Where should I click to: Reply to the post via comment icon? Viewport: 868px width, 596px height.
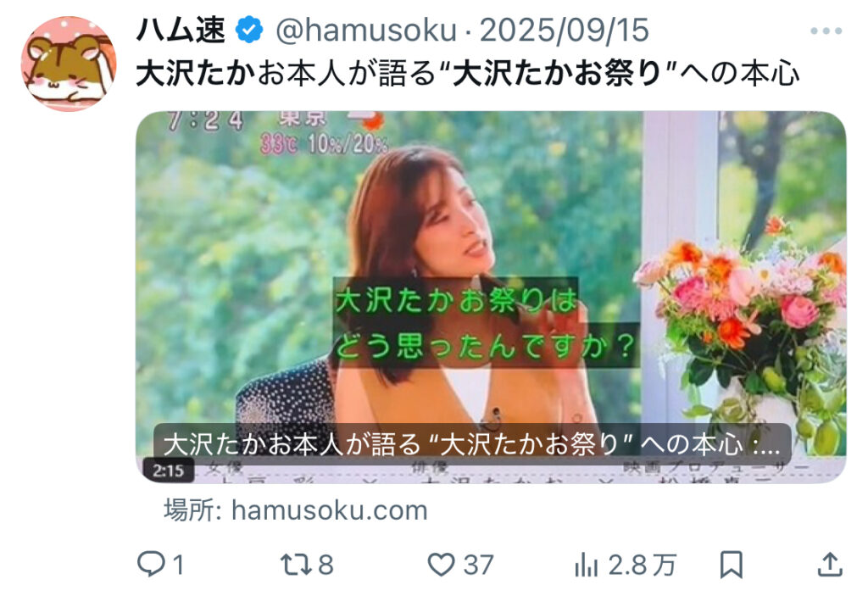tap(151, 565)
